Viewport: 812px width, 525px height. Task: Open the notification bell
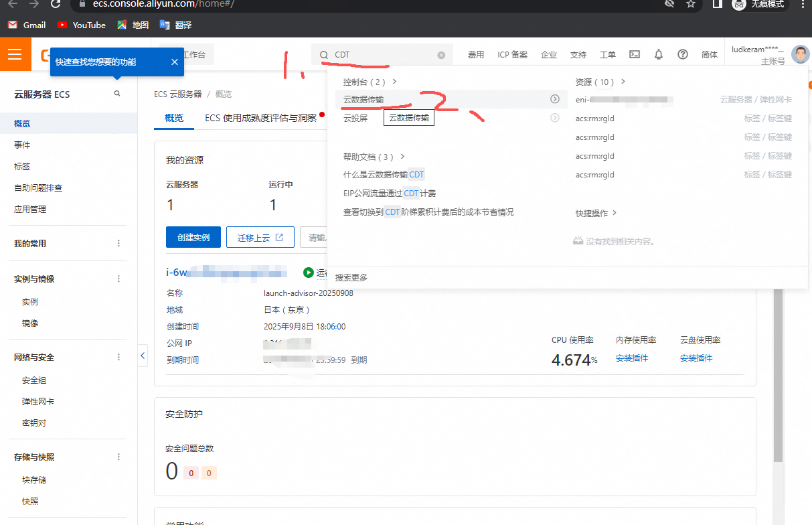pyautogui.click(x=659, y=55)
